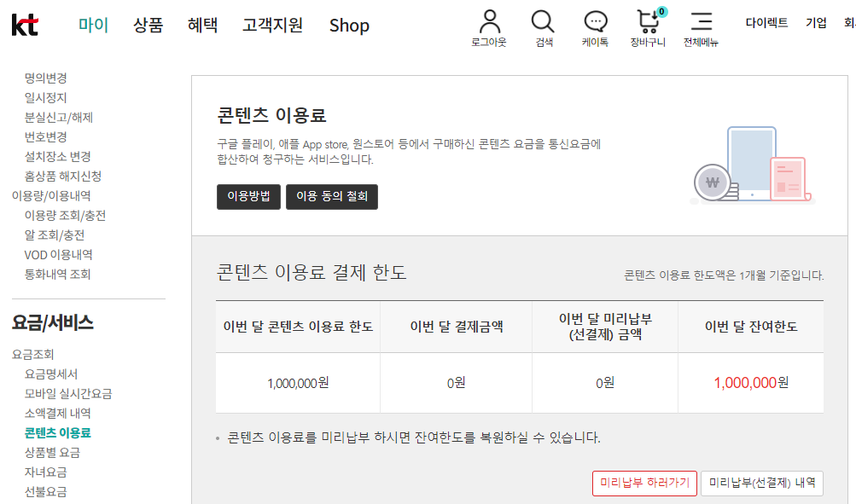The height and width of the screenshot is (504, 856).
Task: Open the 검색 magnifier icon
Action: (543, 22)
